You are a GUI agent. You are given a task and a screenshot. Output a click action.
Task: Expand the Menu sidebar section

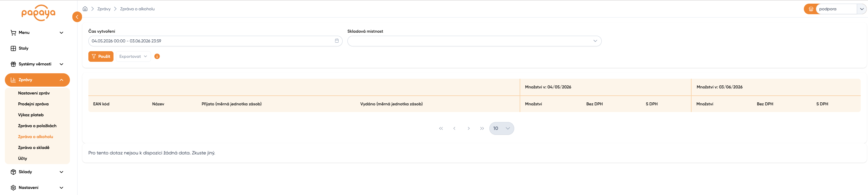(37, 33)
